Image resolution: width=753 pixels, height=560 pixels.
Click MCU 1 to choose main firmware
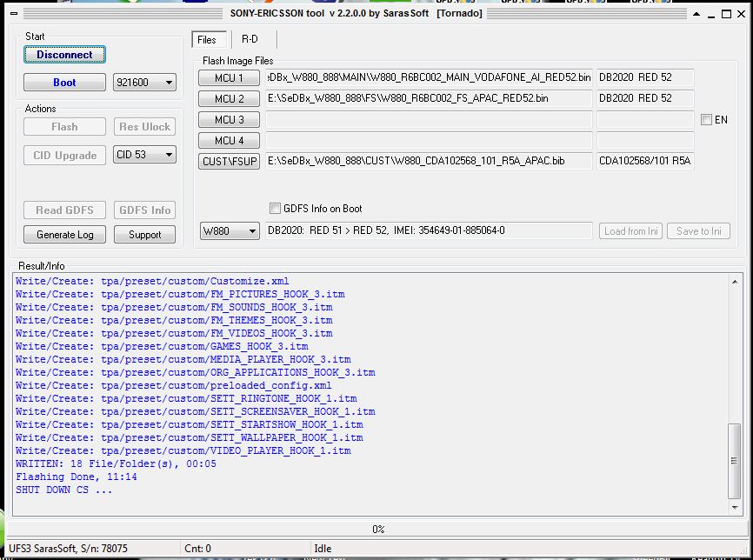point(230,77)
